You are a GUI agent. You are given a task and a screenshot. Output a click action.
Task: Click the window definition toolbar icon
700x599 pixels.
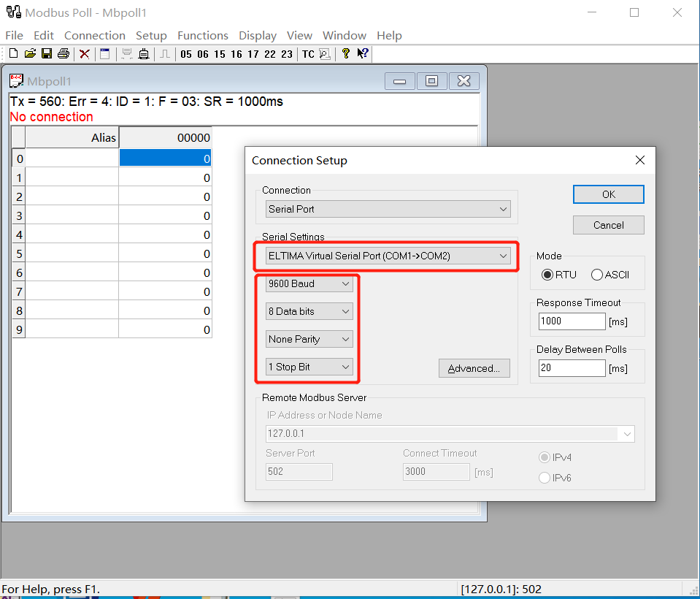(x=105, y=54)
